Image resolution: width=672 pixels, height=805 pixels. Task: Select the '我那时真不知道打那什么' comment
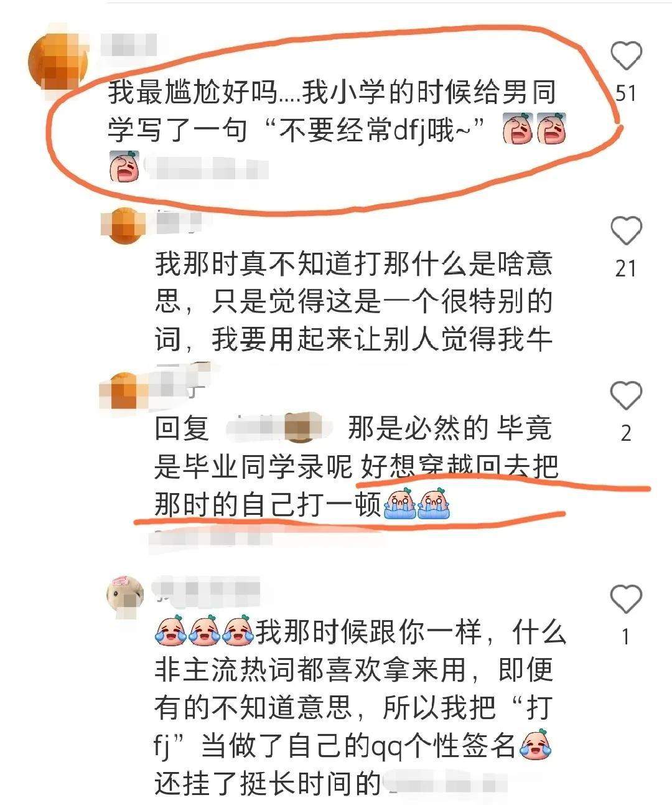coord(353,301)
